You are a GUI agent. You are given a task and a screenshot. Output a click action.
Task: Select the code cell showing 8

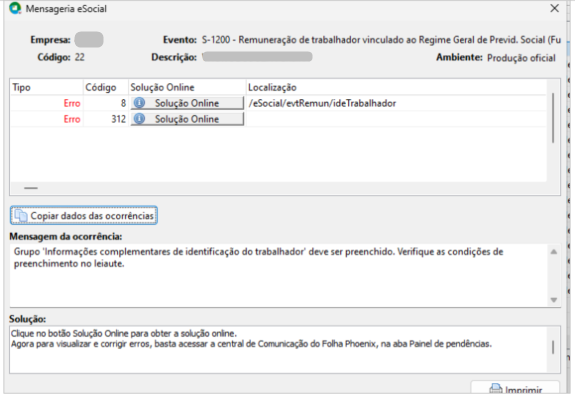[106, 103]
